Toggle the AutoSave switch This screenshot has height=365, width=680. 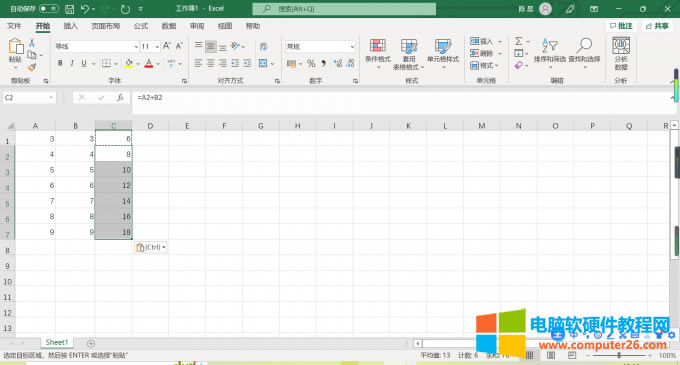[49, 9]
